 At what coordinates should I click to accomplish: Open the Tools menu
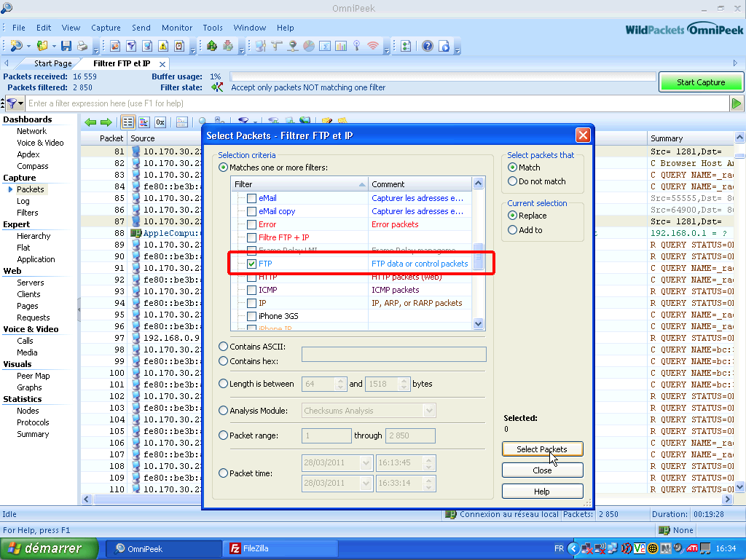[213, 28]
